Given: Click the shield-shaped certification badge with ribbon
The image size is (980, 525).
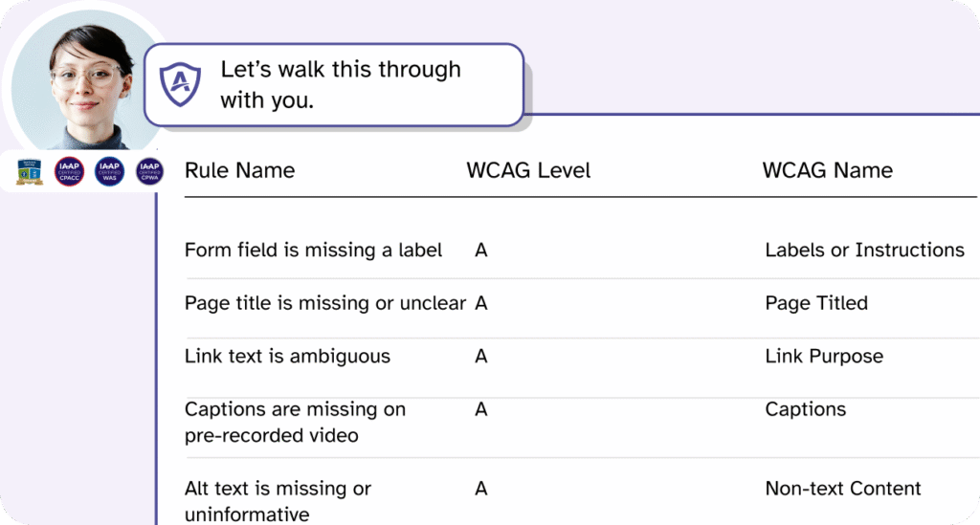Looking at the screenshot, I should click(x=30, y=172).
